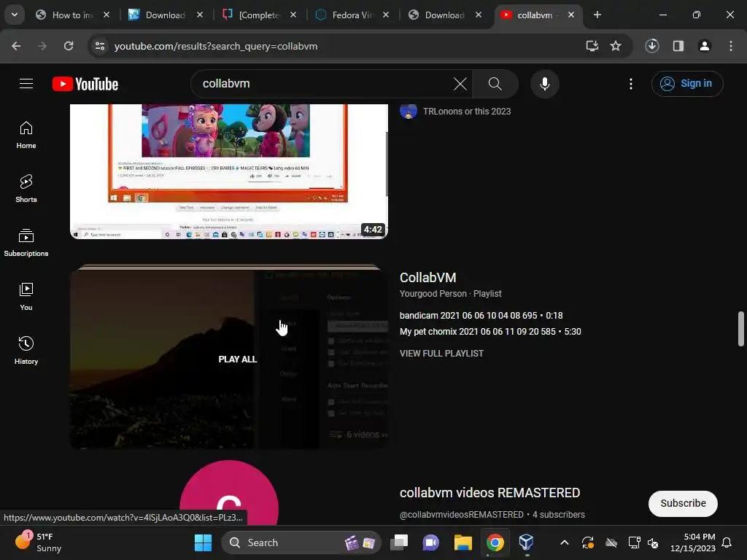Open clock showing 5:04 PM

(693, 542)
